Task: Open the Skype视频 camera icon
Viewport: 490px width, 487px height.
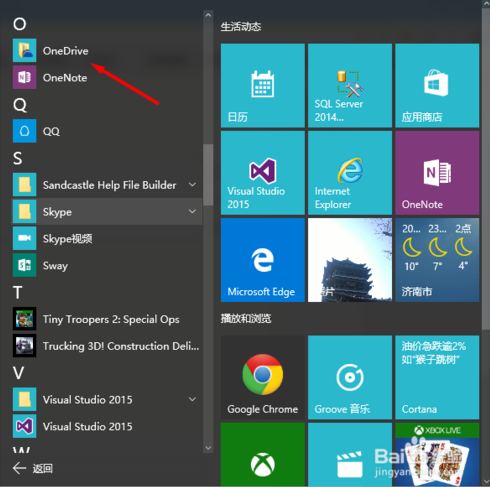Action: pos(24,238)
